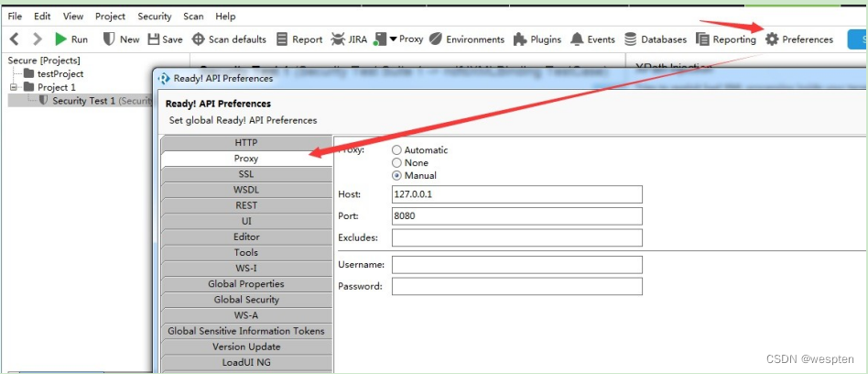Switch to the SSL preferences tab
The width and height of the screenshot is (868, 374).
point(246,174)
